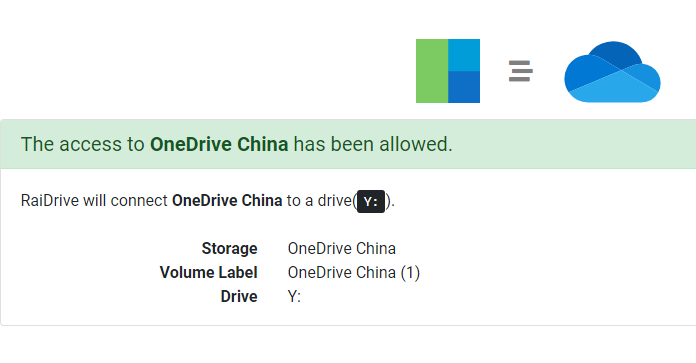Click the words to a drive

[319, 201]
